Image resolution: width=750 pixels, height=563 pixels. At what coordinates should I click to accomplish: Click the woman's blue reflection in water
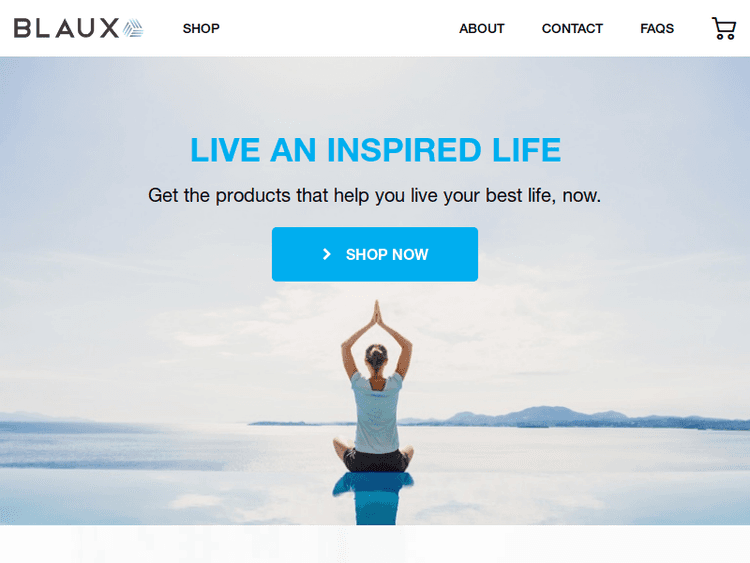point(374,498)
